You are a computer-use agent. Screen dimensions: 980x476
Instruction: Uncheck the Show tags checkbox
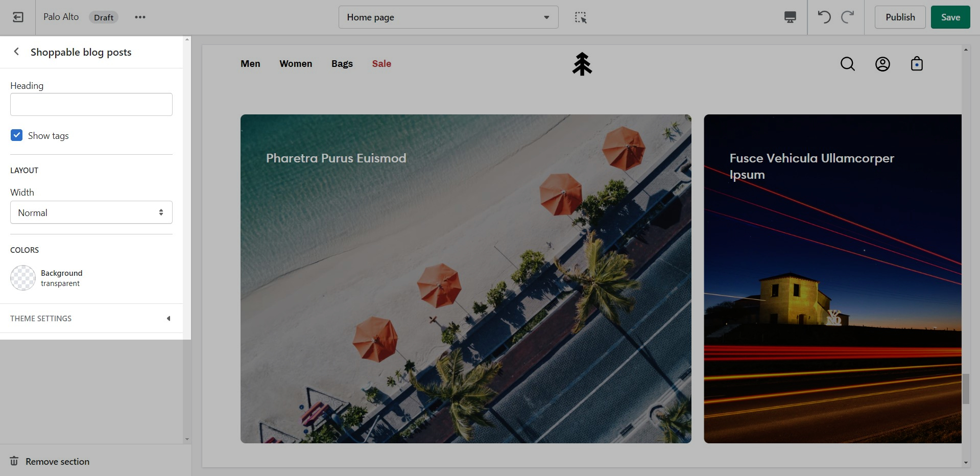point(17,135)
